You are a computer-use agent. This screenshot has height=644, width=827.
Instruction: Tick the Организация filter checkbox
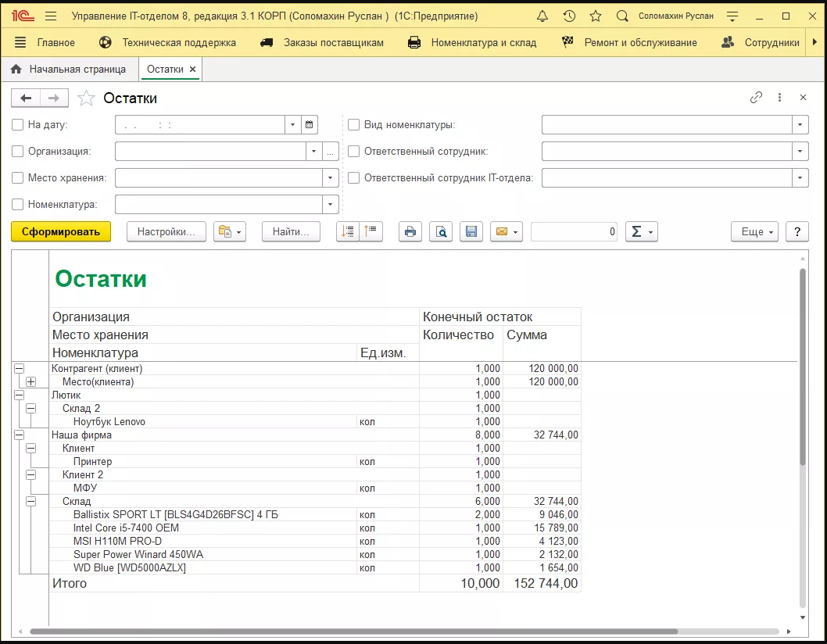click(18, 152)
